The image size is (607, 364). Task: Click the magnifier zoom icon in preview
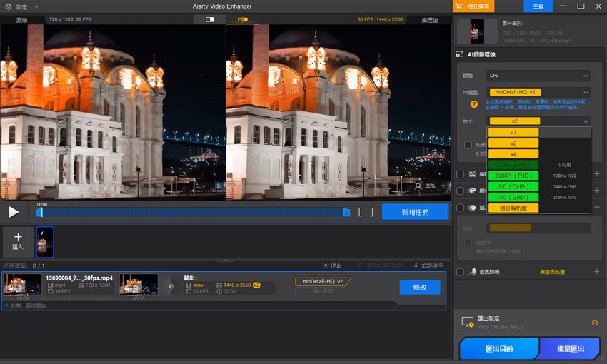point(418,186)
